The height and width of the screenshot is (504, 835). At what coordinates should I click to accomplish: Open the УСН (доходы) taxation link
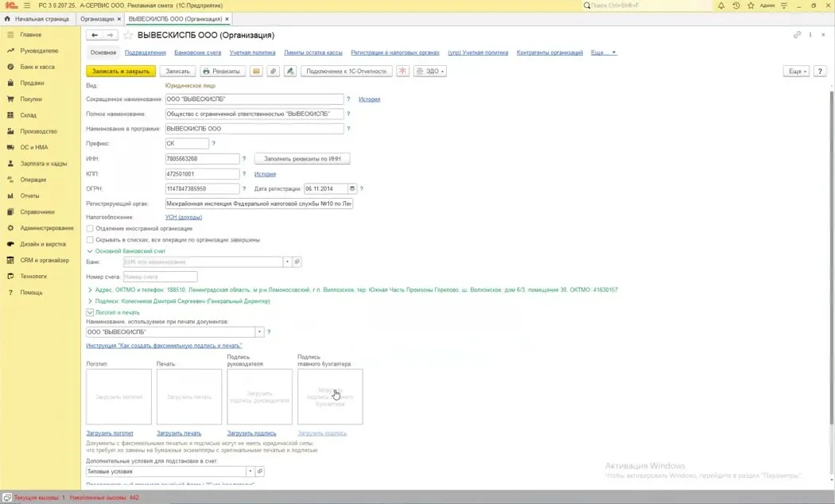184,217
